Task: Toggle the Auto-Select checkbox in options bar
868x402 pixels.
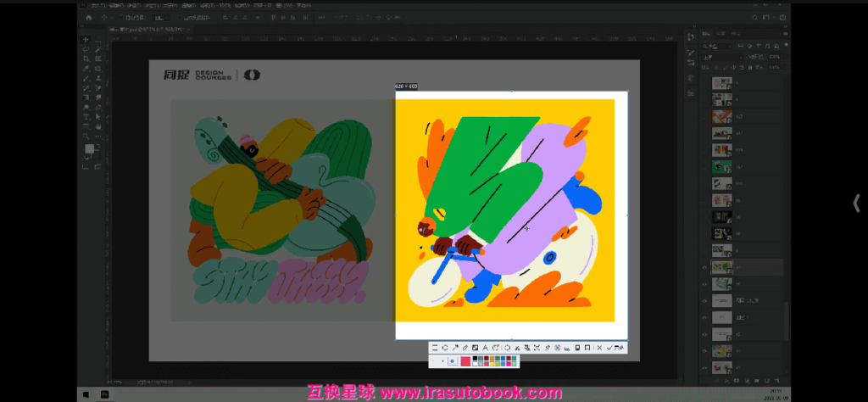Action: pos(121,18)
